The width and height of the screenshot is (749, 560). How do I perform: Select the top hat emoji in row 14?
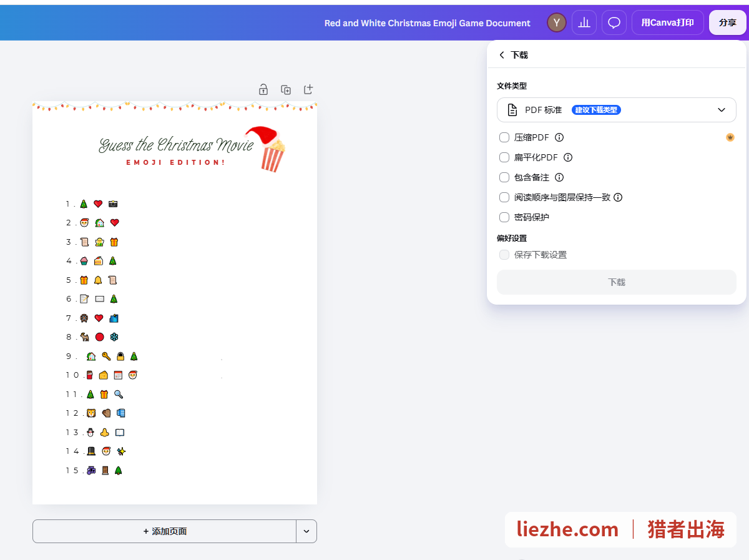click(91, 451)
